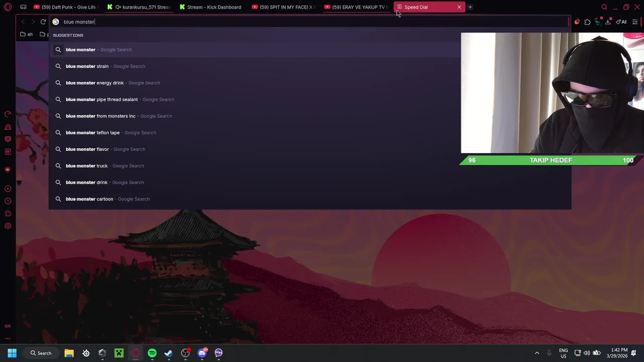Close the Speed Dial tab
Image resolution: width=644 pixels, height=362 pixels.
(459, 7)
